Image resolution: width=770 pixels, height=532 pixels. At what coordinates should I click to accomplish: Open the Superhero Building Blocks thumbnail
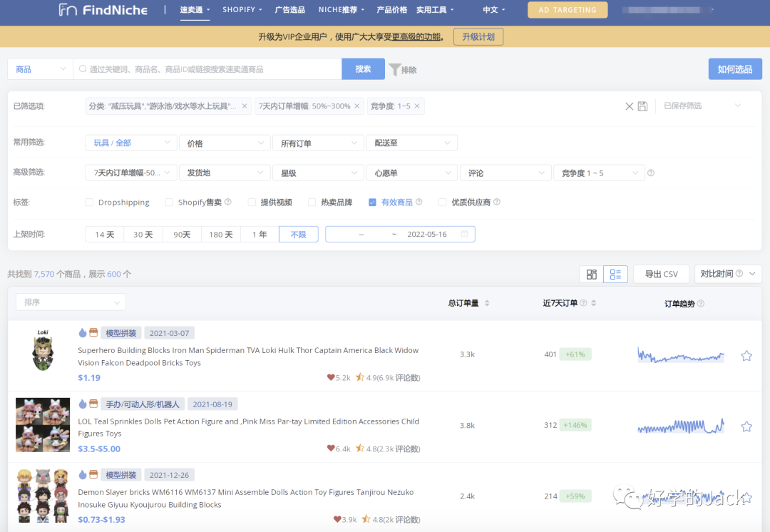[x=43, y=350]
